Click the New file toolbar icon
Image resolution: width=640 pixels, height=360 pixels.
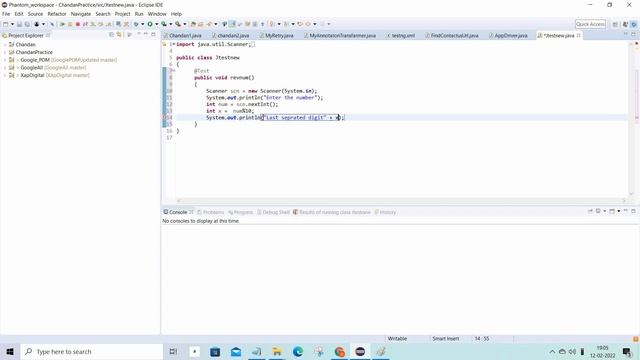[x=6, y=24]
